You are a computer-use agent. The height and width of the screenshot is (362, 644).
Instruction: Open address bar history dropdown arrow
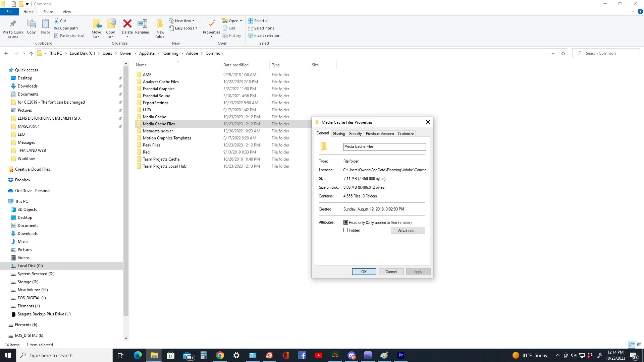553,53
